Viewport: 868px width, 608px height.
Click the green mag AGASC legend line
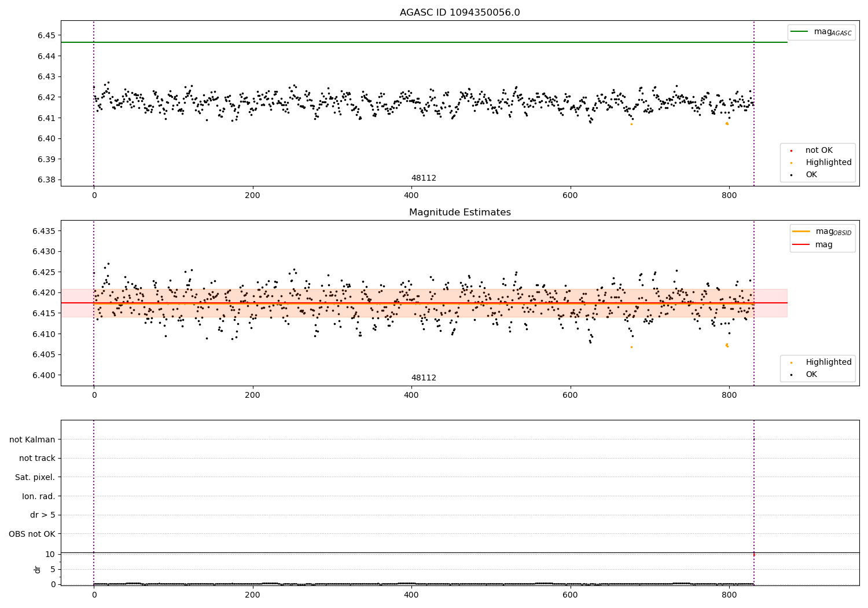[x=799, y=31]
